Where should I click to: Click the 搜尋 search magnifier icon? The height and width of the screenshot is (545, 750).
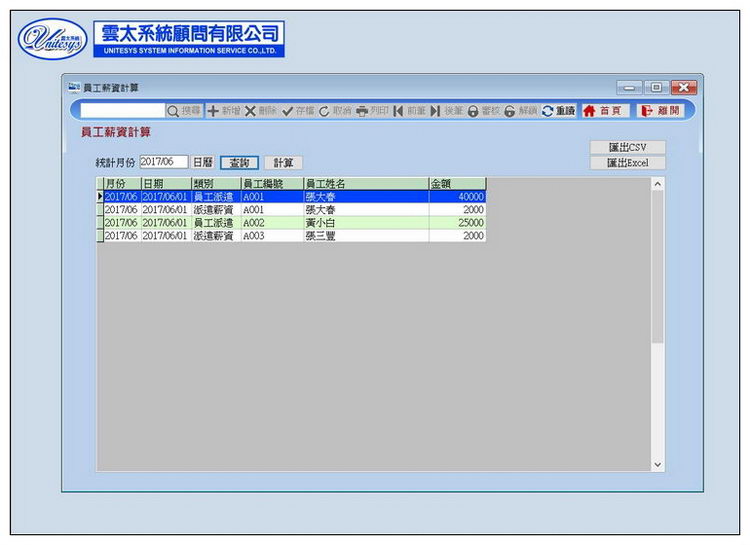[173, 111]
